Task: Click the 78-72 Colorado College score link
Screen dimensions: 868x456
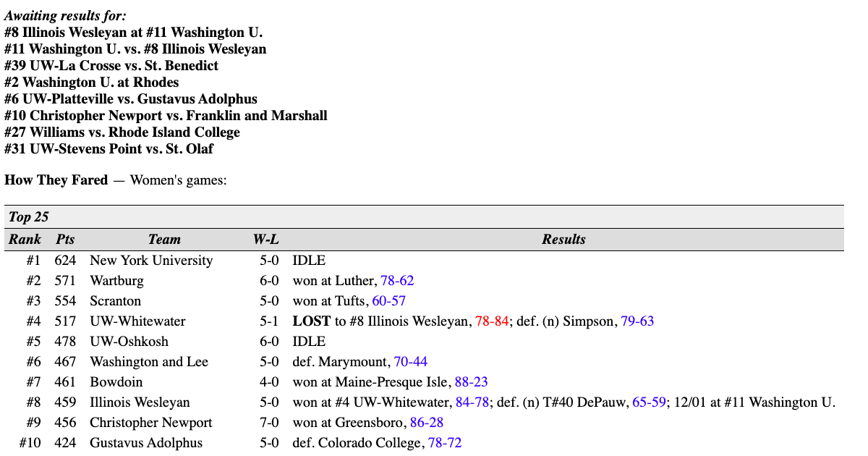Action: click(444, 443)
